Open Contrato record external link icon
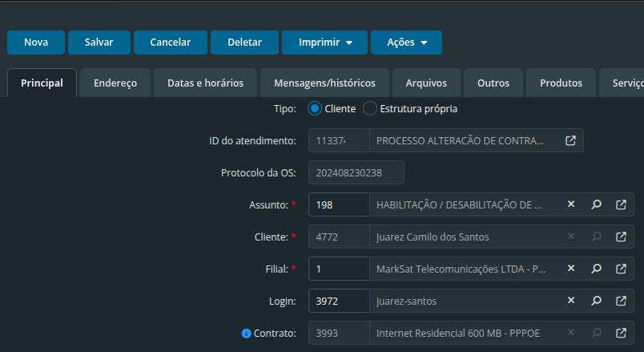Image resolution: width=644 pixels, height=352 pixels. pyautogui.click(x=621, y=333)
